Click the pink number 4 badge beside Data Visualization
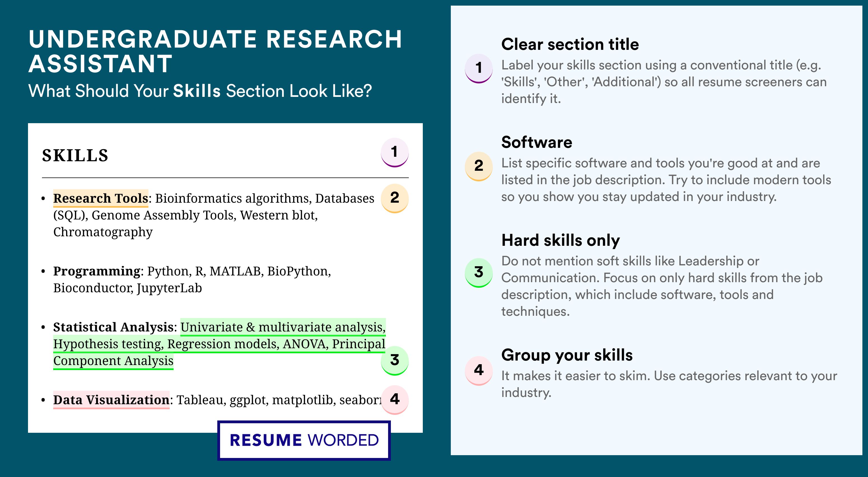868x477 pixels. pos(395,399)
